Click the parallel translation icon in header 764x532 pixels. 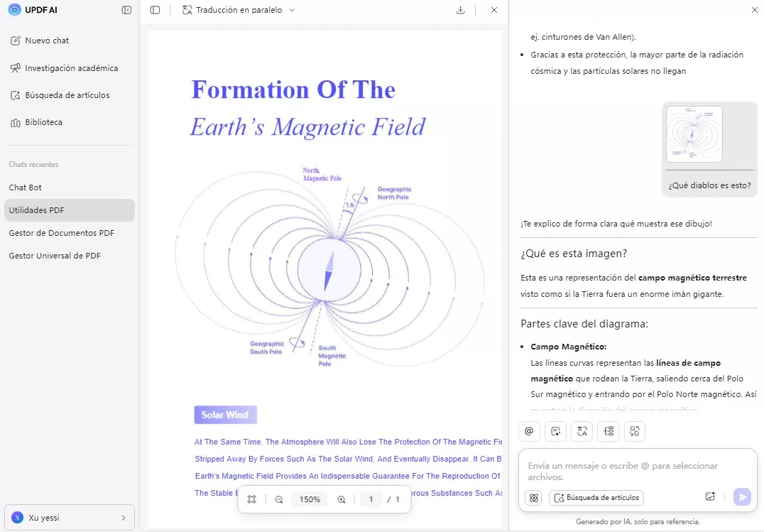click(x=187, y=10)
